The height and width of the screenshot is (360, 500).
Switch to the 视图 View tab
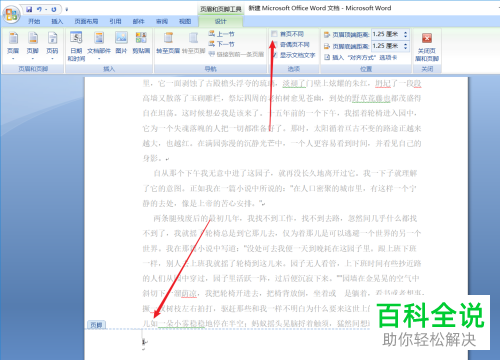[x=185, y=22]
